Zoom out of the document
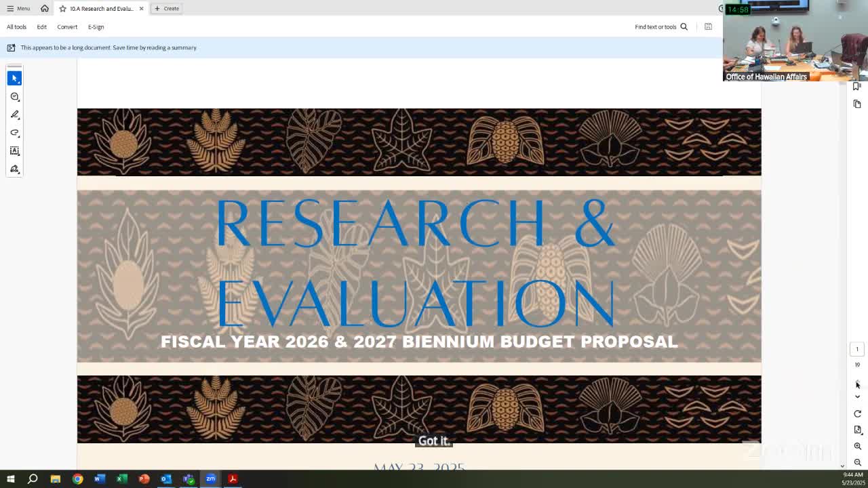The height and width of the screenshot is (488, 868). (x=857, y=462)
